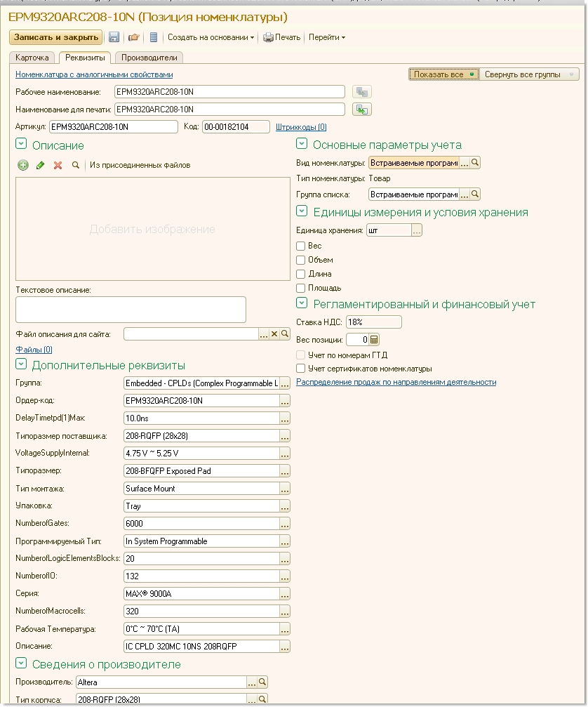
Task: Click the magnifier next to Производитель field
Action: [x=262, y=682]
